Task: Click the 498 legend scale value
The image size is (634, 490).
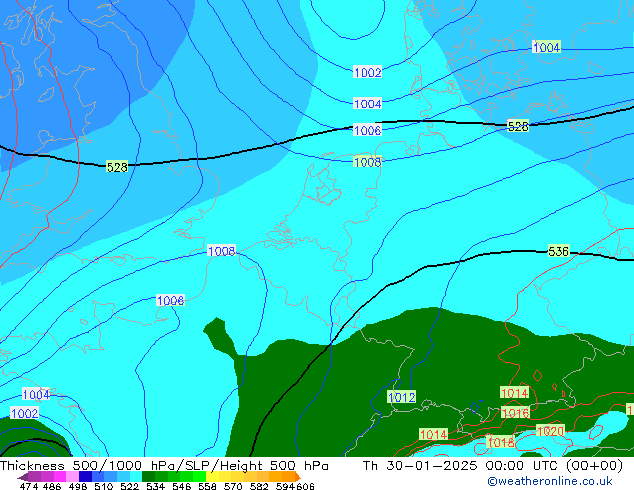Action: click(78, 486)
